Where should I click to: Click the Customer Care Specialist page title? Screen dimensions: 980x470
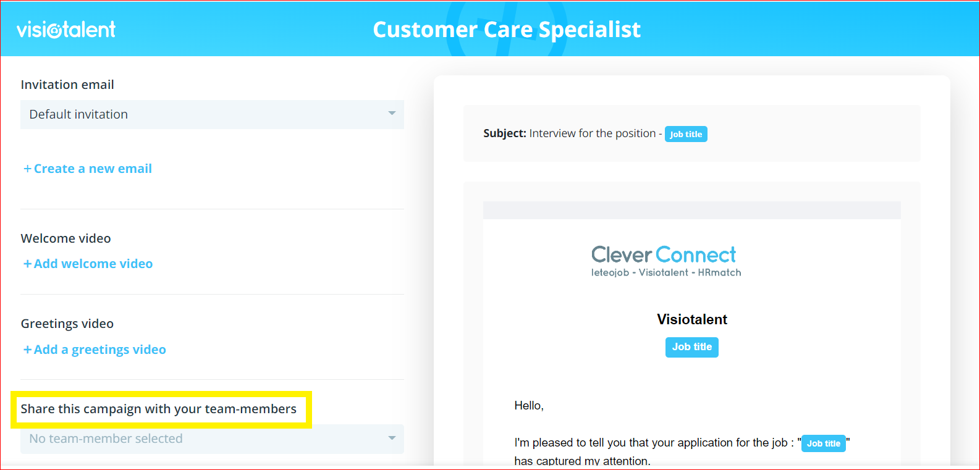tap(507, 30)
